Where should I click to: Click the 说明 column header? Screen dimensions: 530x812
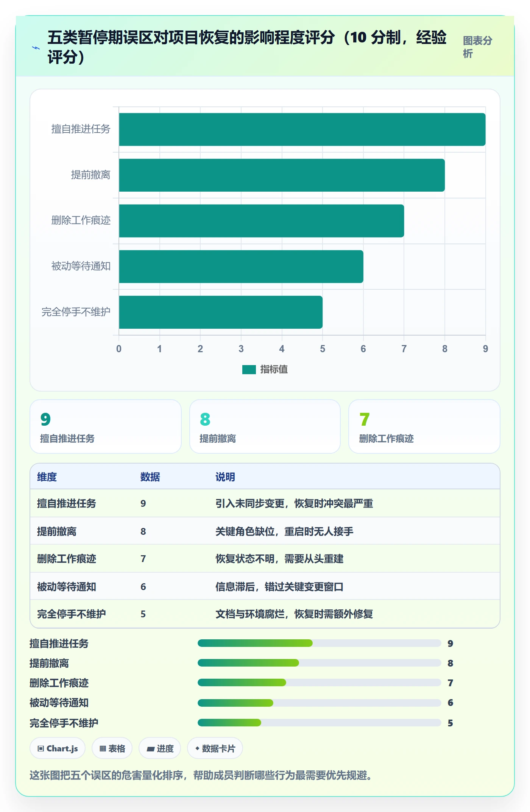225,477
